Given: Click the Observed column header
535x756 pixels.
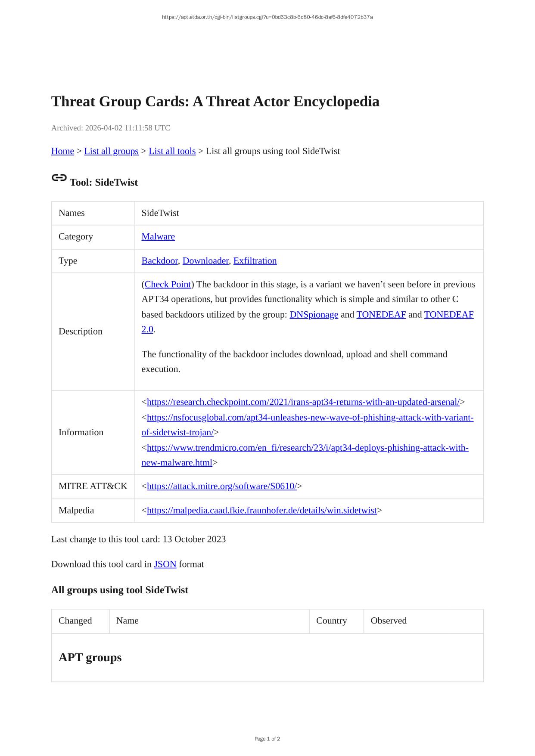Looking at the screenshot, I should 389,621.
